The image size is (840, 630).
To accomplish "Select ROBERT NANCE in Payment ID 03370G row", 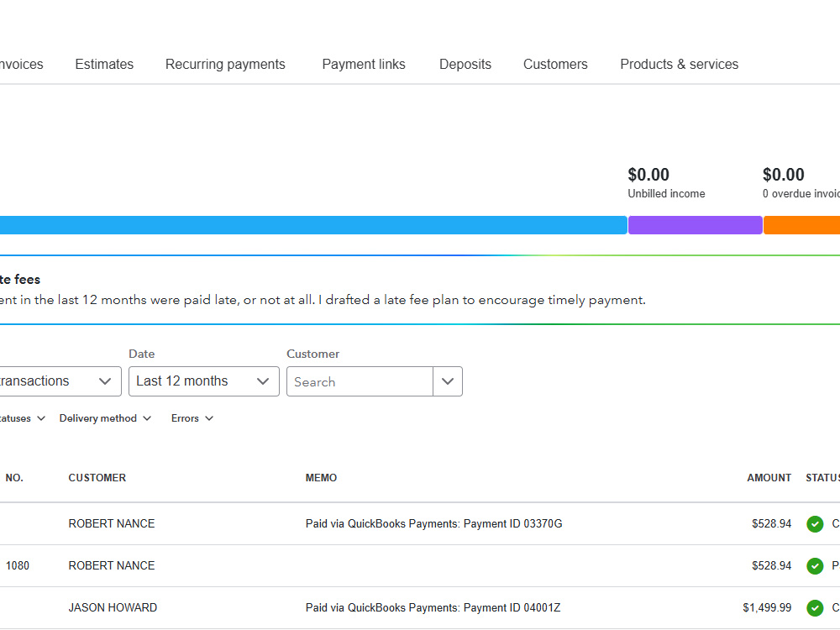I will click(112, 524).
